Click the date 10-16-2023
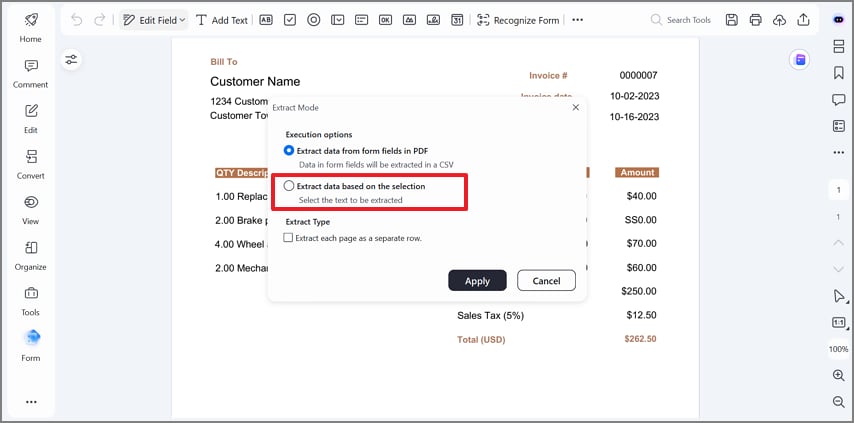This screenshot has height=423, width=854. click(634, 117)
